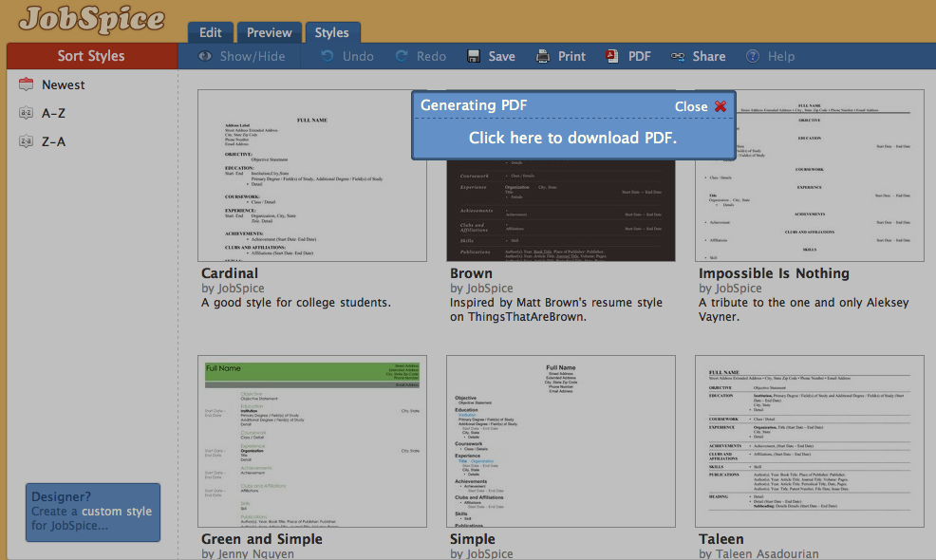This screenshot has width=936, height=560.
Task: Select the Green and Simple style thumbnail
Action: pyautogui.click(x=312, y=441)
